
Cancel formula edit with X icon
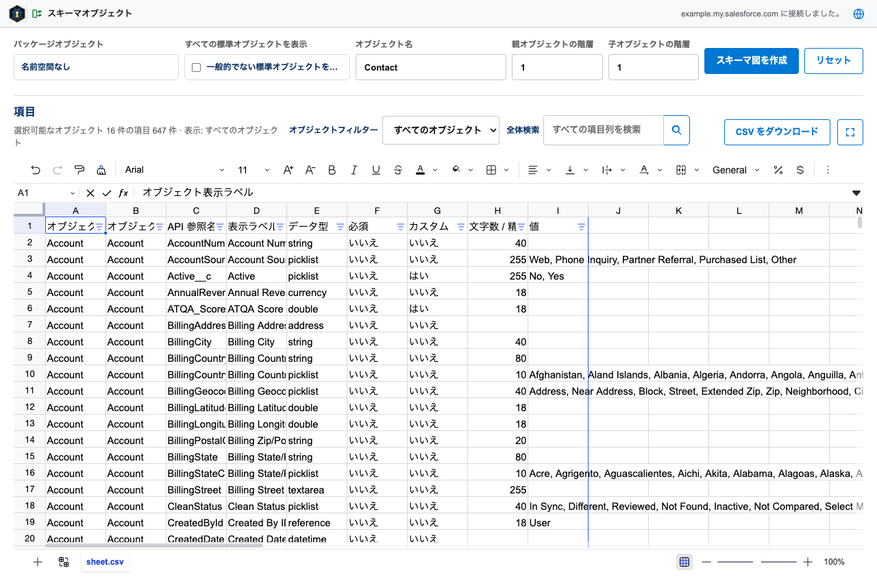click(90, 193)
